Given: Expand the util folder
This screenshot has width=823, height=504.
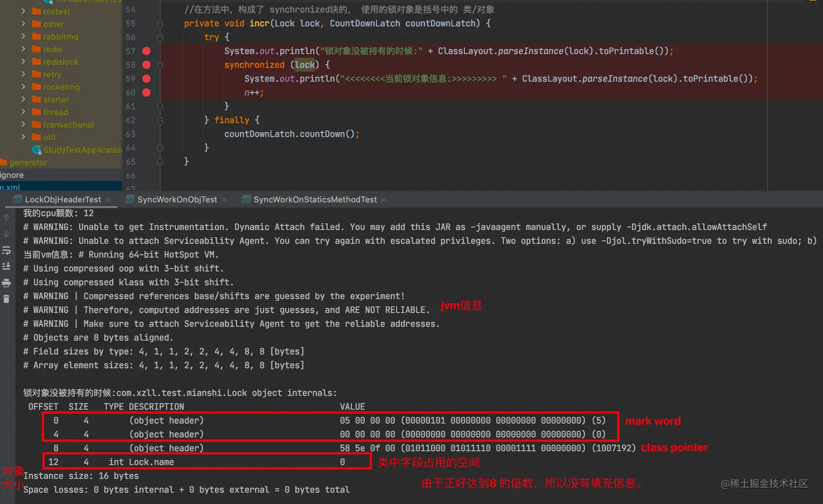Looking at the screenshot, I should click(x=23, y=137).
